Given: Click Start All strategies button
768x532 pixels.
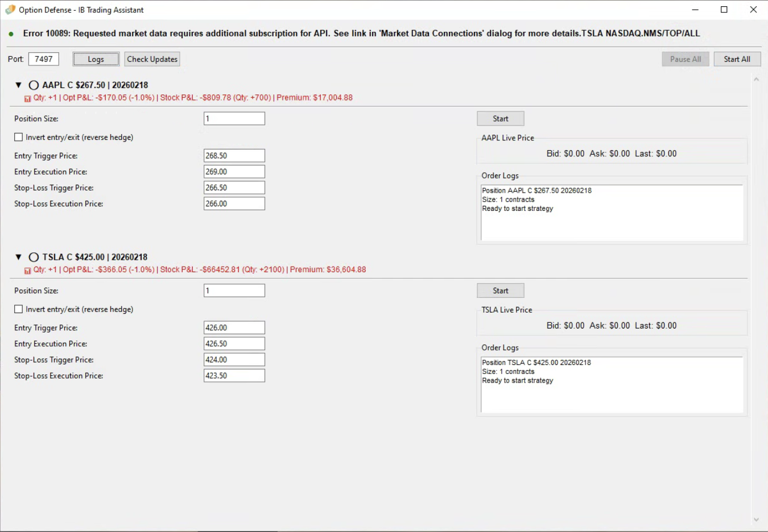Looking at the screenshot, I should [x=737, y=59].
